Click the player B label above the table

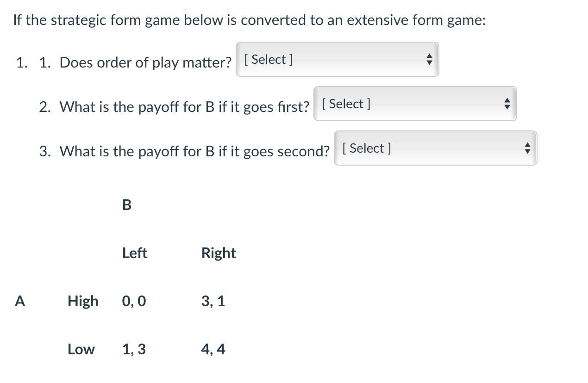tap(126, 205)
